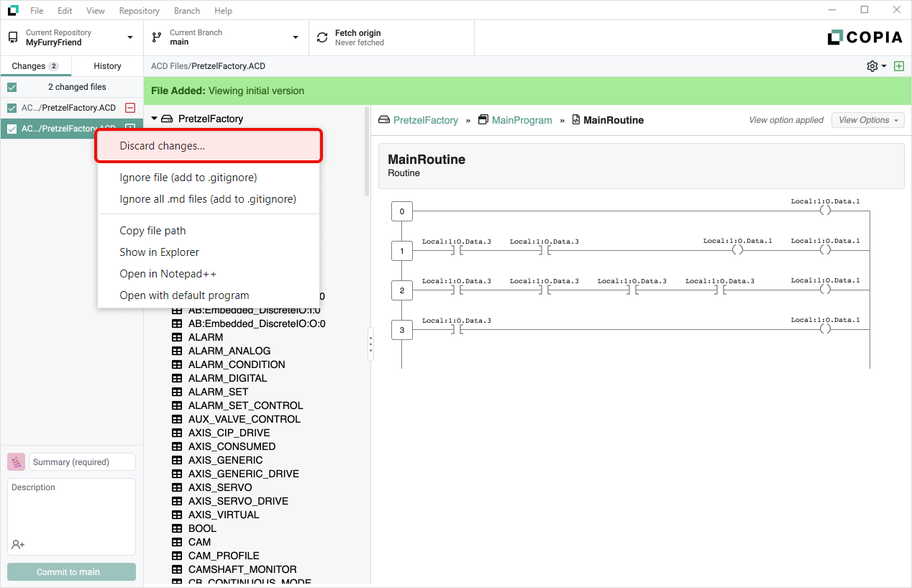The image size is (912, 588).
Task: Click the Fetch origin refresh icon
Action: (x=322, y=37)
